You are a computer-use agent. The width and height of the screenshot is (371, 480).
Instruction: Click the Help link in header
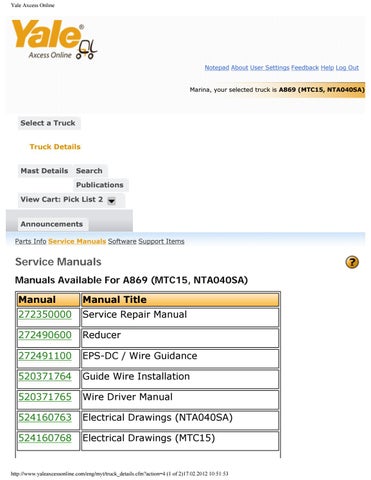(x=327, y=68)
